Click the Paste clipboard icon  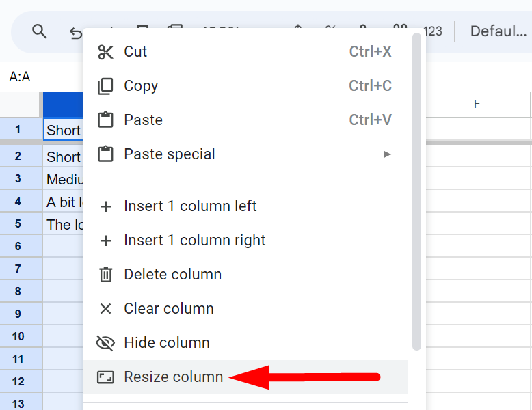click(x=105, y=120)
